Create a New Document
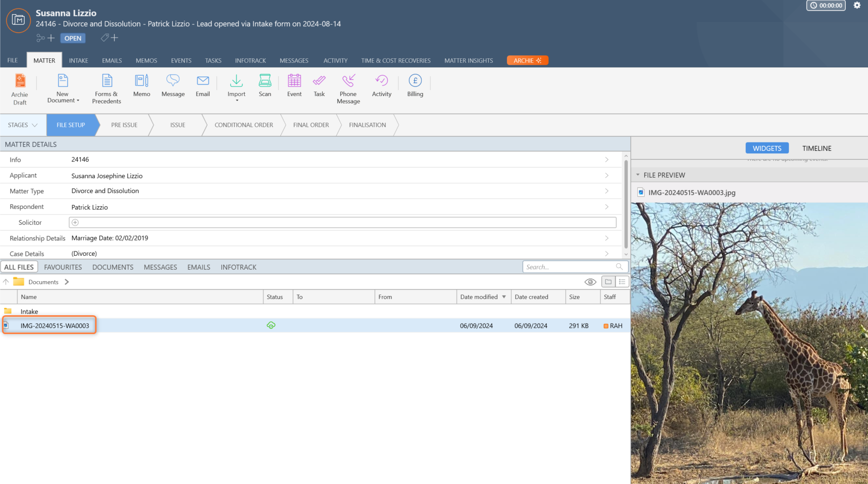The width and height of the screenshot is (868, 484). click(62, 89)
